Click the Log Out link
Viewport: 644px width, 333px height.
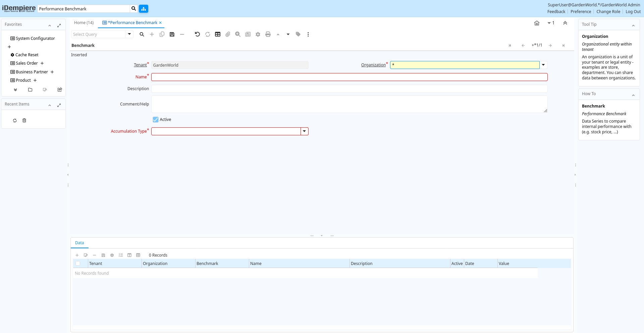click(x=633, y=12)
